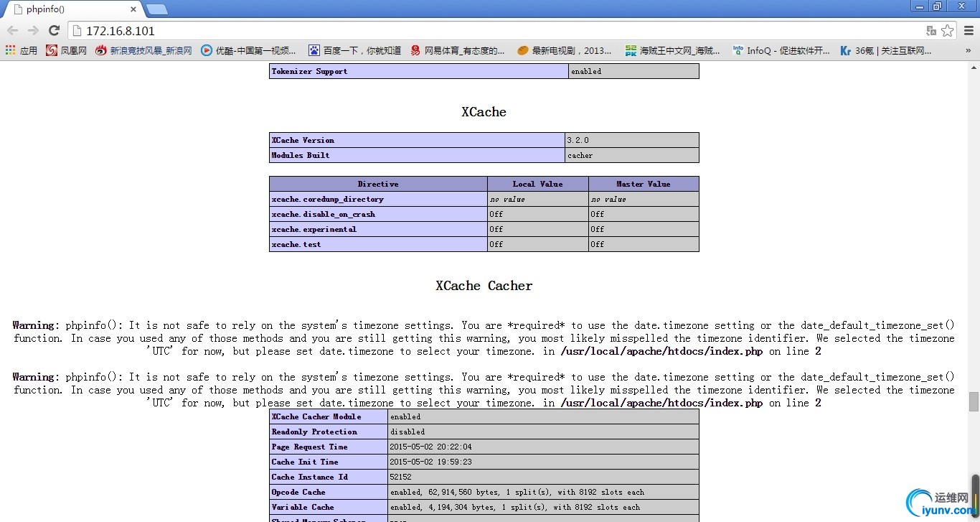Click the vertical scrollbar thumb
Screen dimensions: 980x522
[974, 402]
